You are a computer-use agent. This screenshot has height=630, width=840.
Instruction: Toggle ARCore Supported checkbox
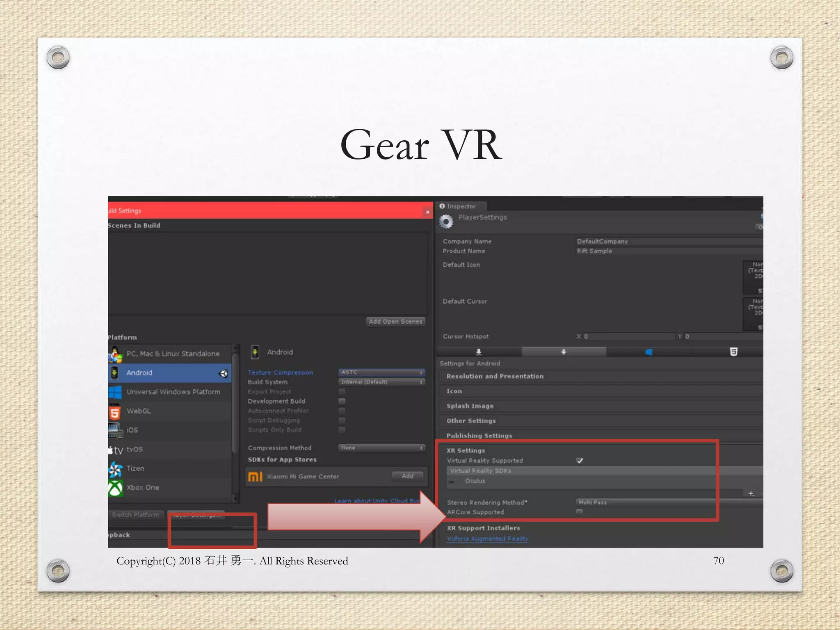[x=580, y=512]
